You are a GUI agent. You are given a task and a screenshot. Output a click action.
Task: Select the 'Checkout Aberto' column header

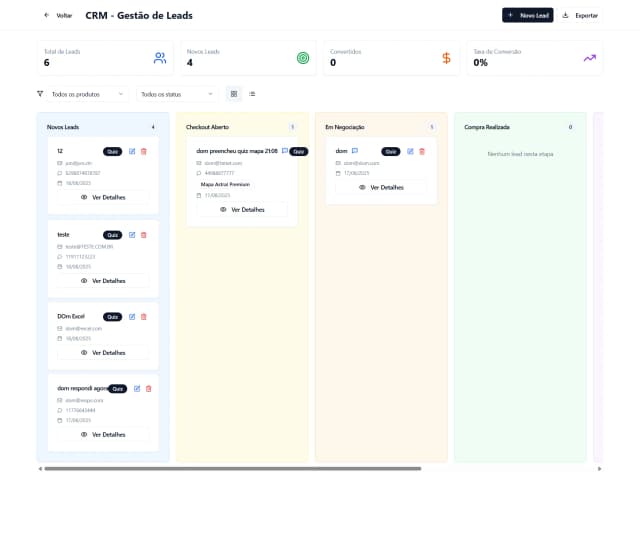(207, 127)
